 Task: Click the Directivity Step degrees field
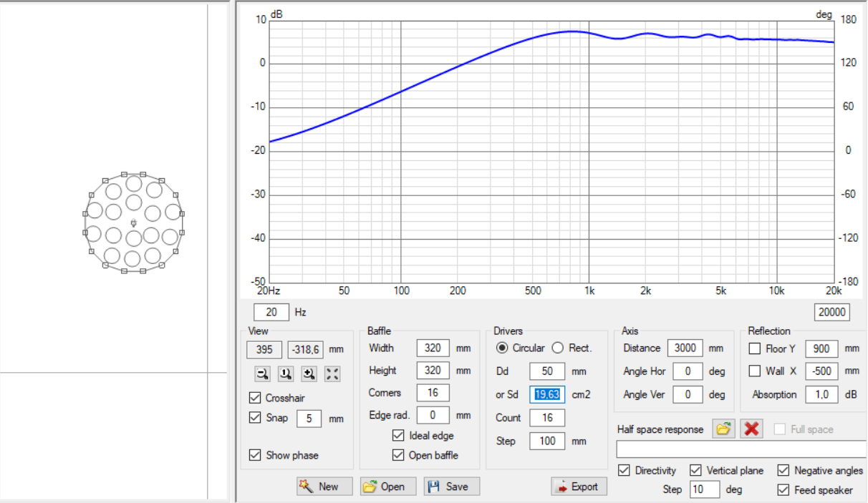point(705,490)
